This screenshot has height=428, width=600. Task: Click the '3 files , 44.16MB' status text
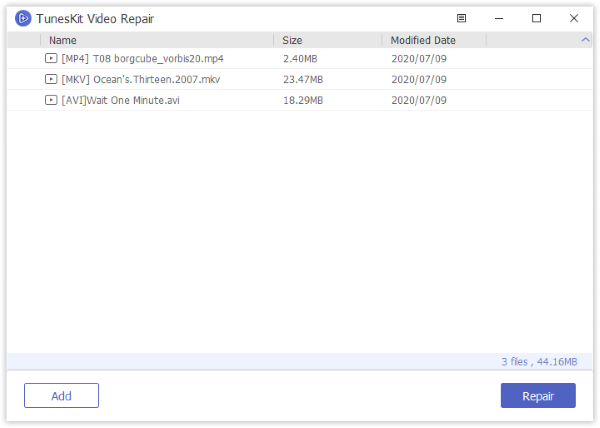tap(539, 361)
